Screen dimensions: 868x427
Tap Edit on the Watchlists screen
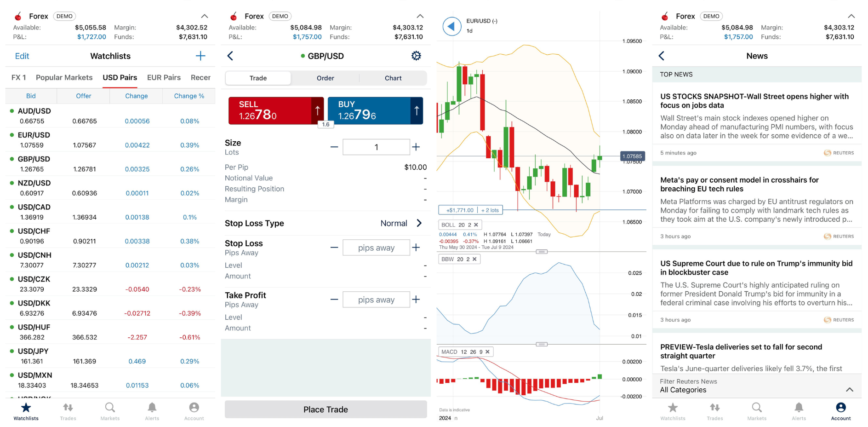click(22, 56)
